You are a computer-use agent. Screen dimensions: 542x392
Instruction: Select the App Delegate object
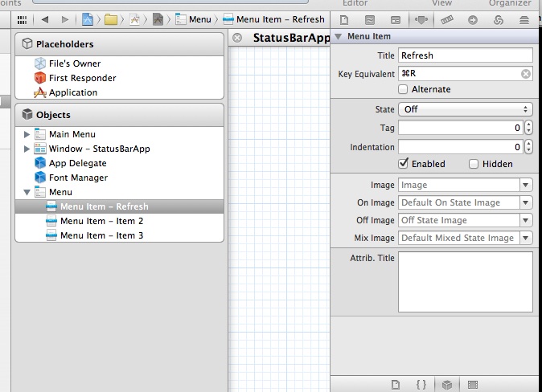pyautogui.click(x=119, y=163)
